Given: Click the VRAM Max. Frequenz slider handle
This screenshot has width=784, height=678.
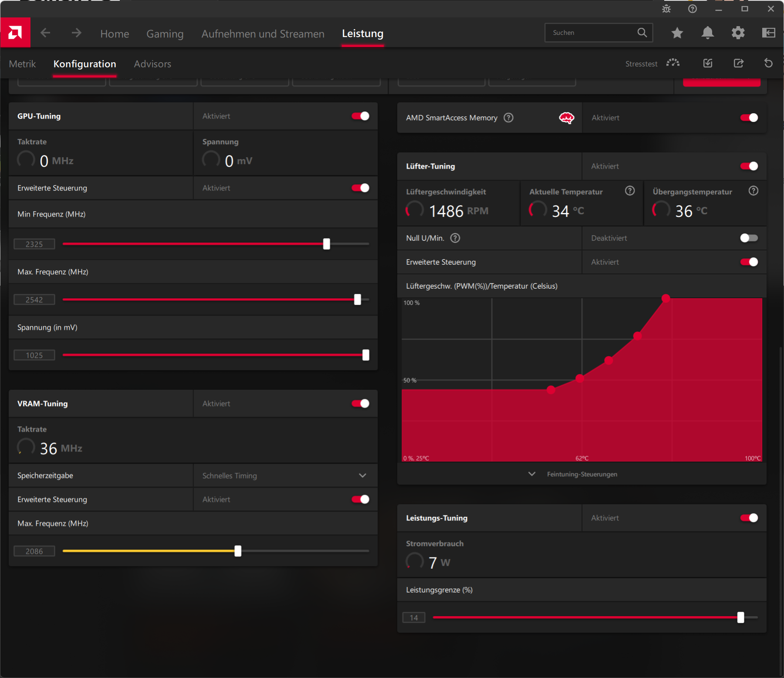Looking at the screenshot, I should coord(238,551).
